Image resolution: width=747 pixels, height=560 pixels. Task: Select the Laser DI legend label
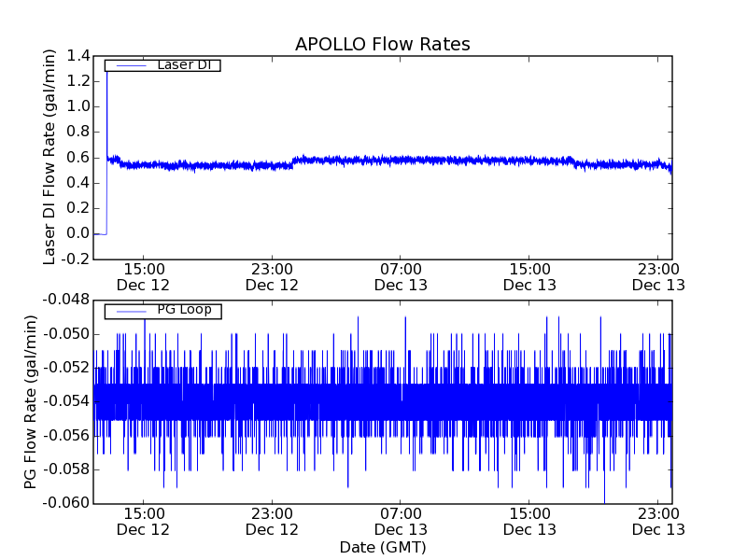pos(184,64)
